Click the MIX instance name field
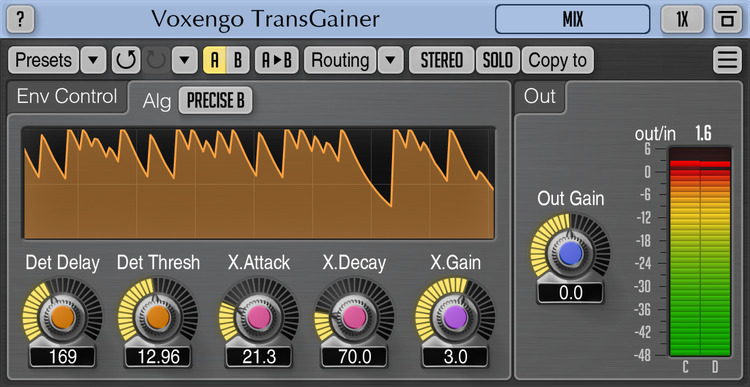Viewport: 750px width, 387px height. click(573, 20)
